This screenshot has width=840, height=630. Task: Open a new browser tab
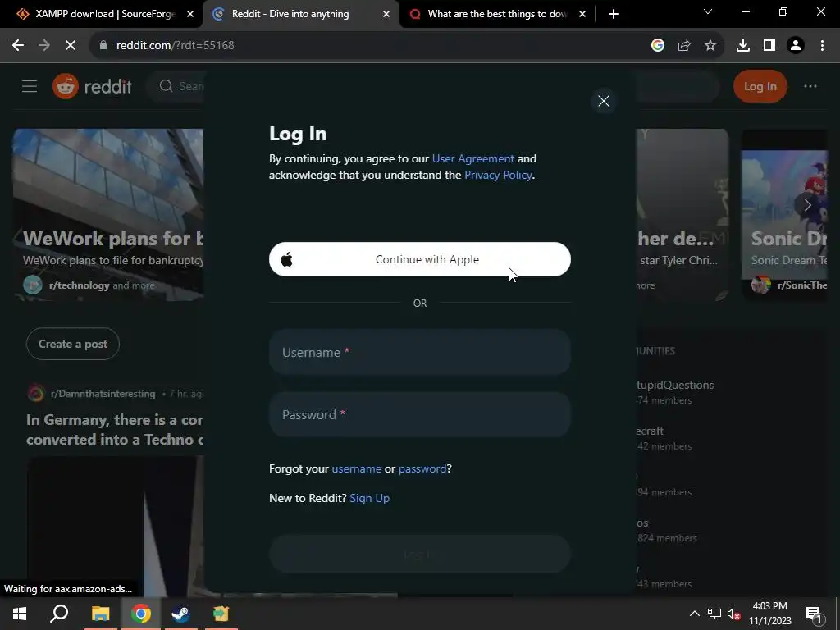[x=614, y=14]
